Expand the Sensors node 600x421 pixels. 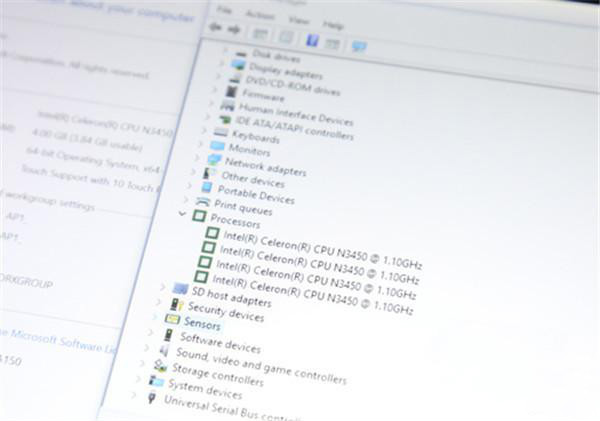(154, 317)
